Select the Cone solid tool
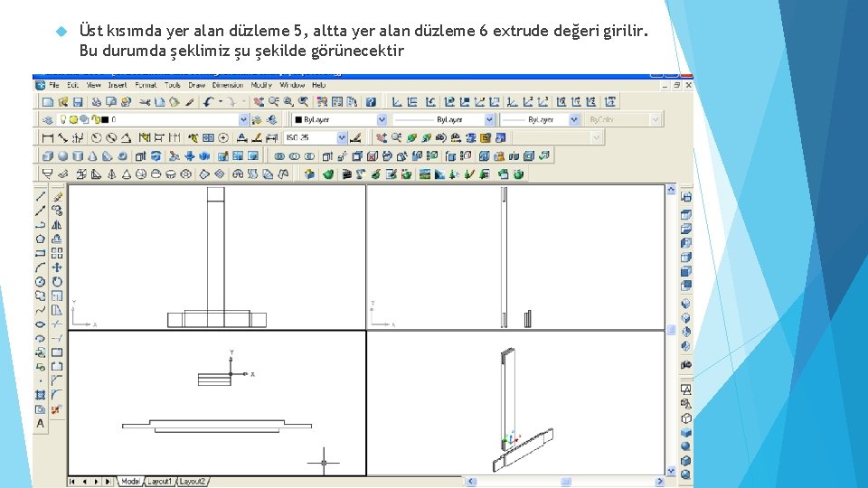The image size is (868, 488). [x=93, y=156]
